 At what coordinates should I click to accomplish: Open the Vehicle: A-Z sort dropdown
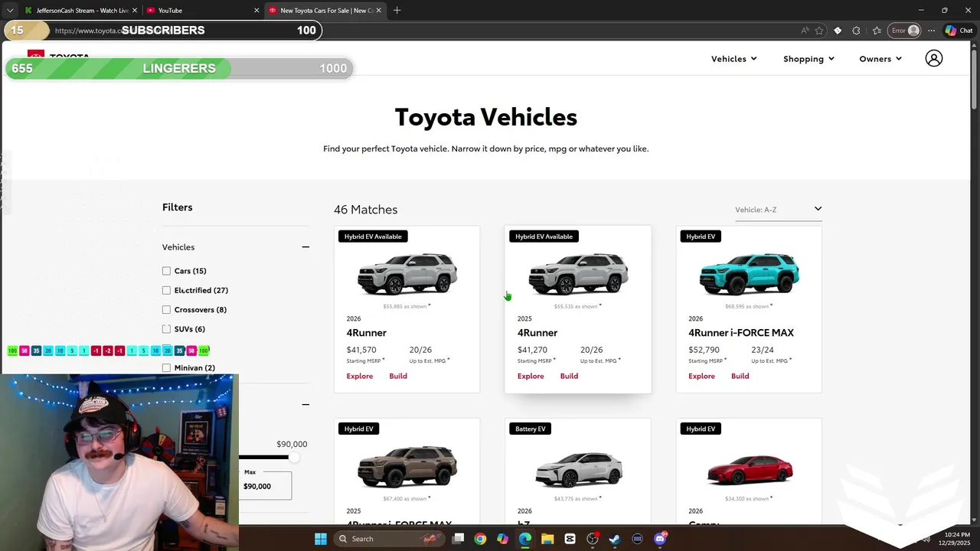778,210
